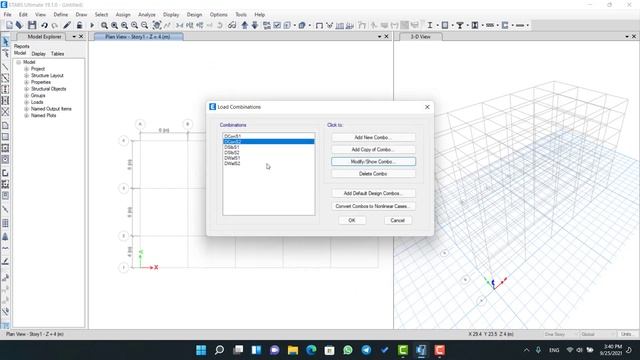The image size is (640, 360).
Task: Click the Move Up in list arrow
Action: 244,25
